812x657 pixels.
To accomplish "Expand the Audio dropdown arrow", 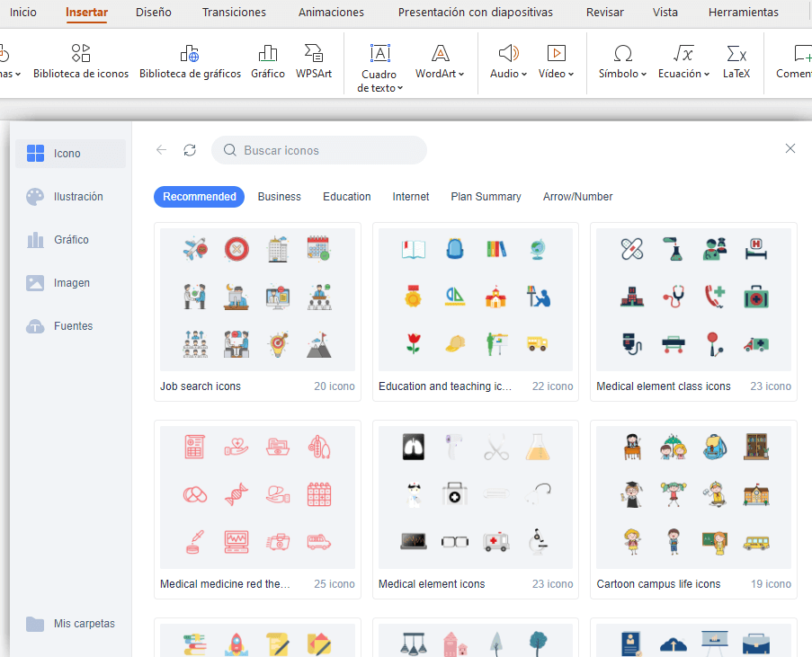I will click(x=524, y=74).
